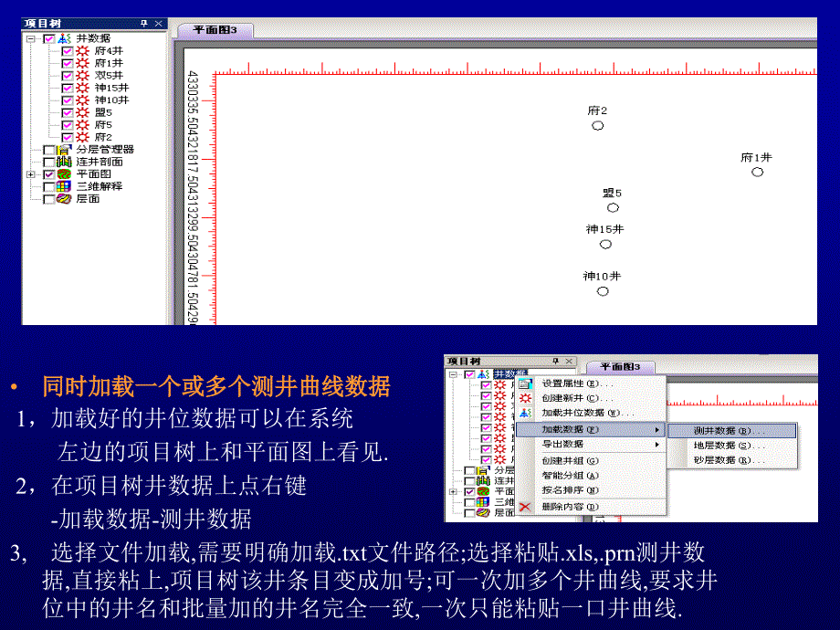Click the 井数据 node icon in lower project tree
Viewport: 840px width, 630px height.
tap(483, 374)
